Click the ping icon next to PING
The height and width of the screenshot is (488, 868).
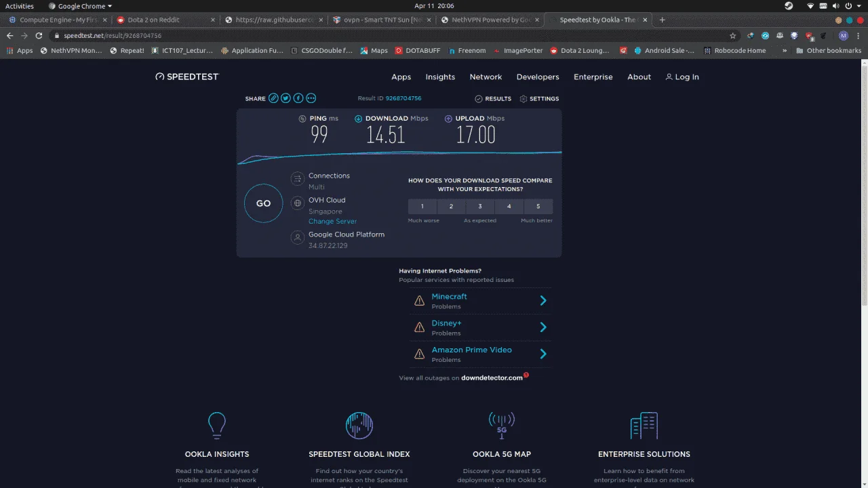tap(302, 119)
